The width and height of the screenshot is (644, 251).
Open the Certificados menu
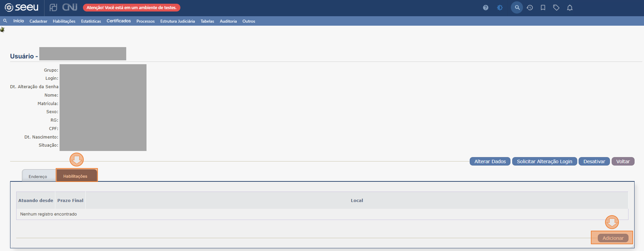118,21
